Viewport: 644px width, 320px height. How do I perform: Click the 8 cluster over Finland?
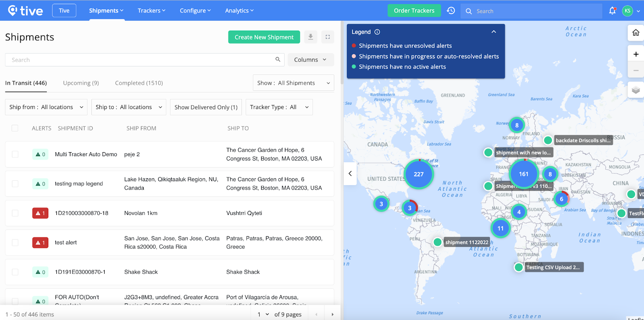(517, 125)
